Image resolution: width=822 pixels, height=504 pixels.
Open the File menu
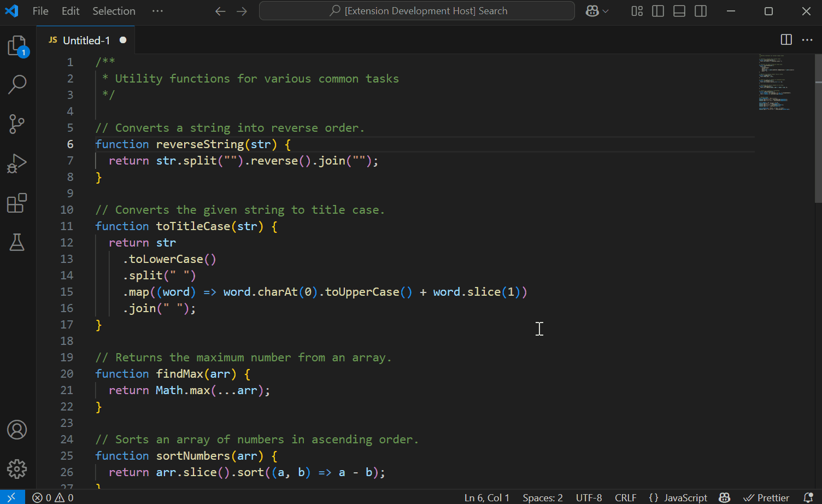(x=40, y=10)
